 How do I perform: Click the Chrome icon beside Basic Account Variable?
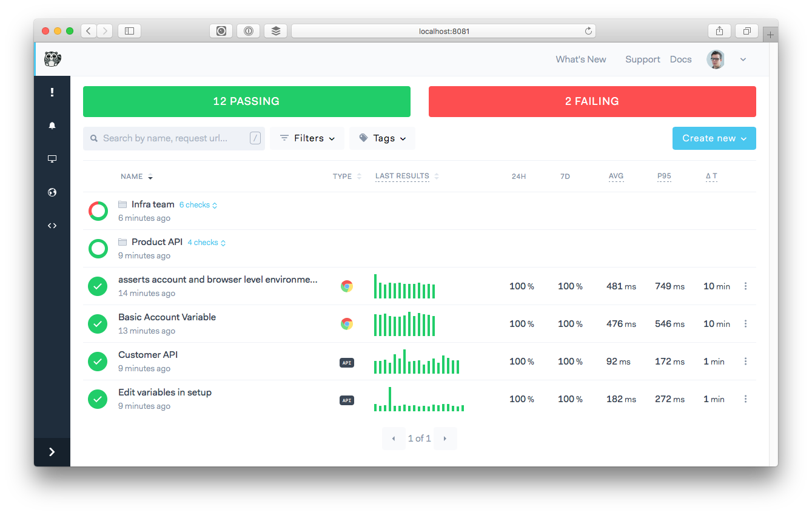tap(346, 324)
